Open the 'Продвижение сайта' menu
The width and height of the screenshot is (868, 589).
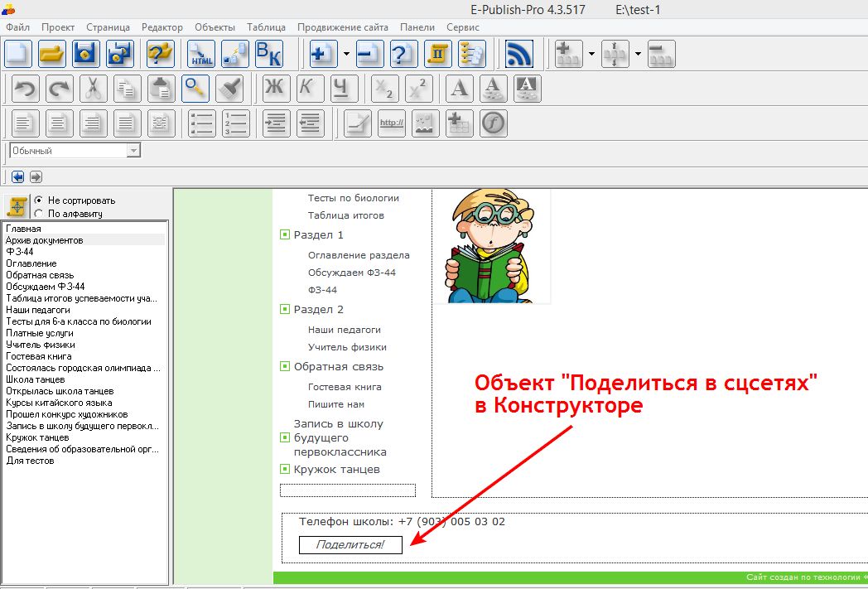[342, 27]
